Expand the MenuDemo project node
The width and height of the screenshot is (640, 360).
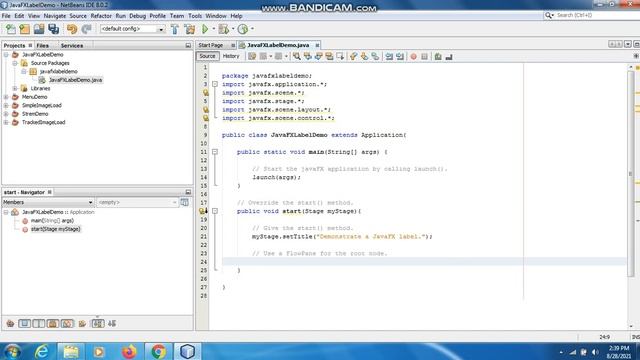point(6,97)
